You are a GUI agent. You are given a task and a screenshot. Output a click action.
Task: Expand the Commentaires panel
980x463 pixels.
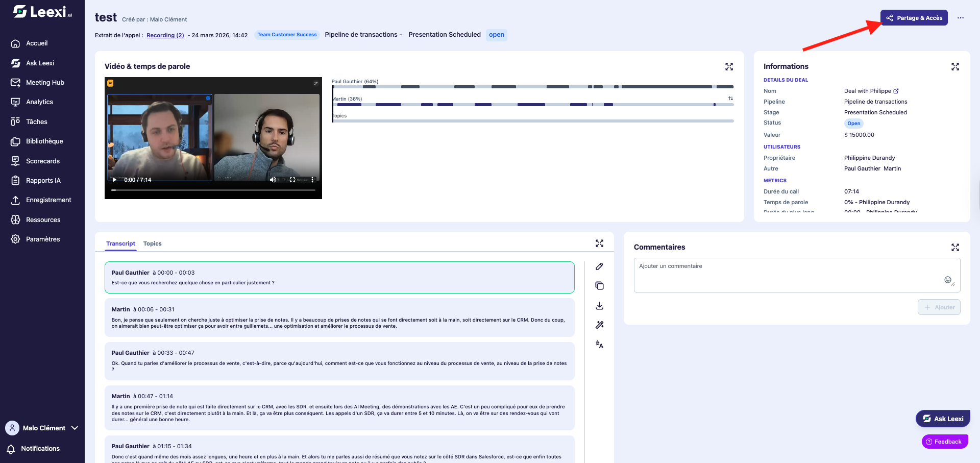955,248
